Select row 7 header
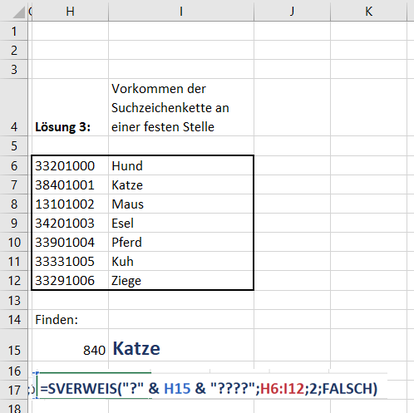The height and width of the screenshot is (413, 414). click(x=14, y=185)
